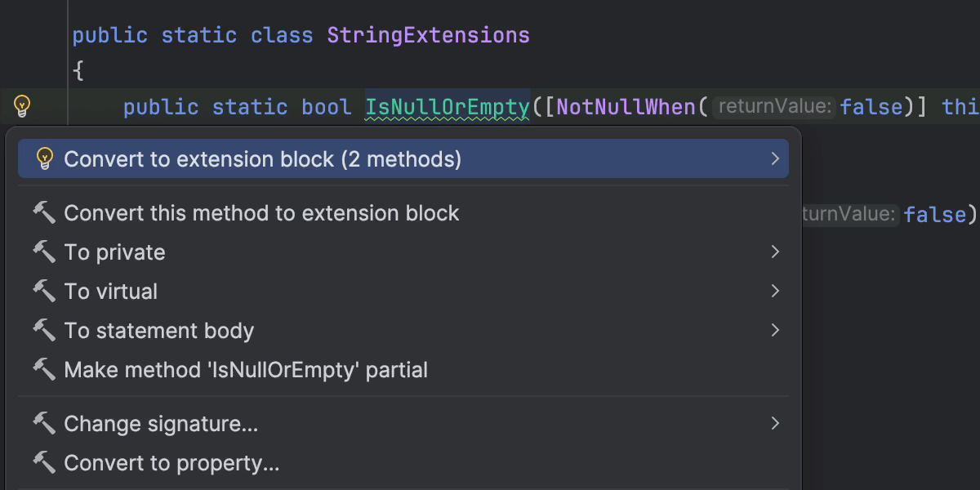Select the Convert to property action

[x=171, y=463]
